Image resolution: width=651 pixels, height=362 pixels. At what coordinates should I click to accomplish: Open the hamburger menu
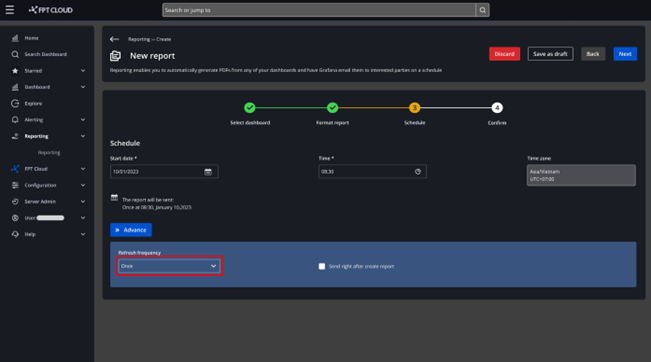pyautogui.click(x=10, y=10)
